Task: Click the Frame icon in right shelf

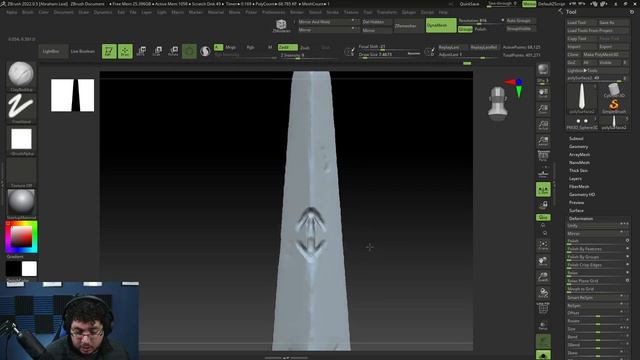Action: 543,245
